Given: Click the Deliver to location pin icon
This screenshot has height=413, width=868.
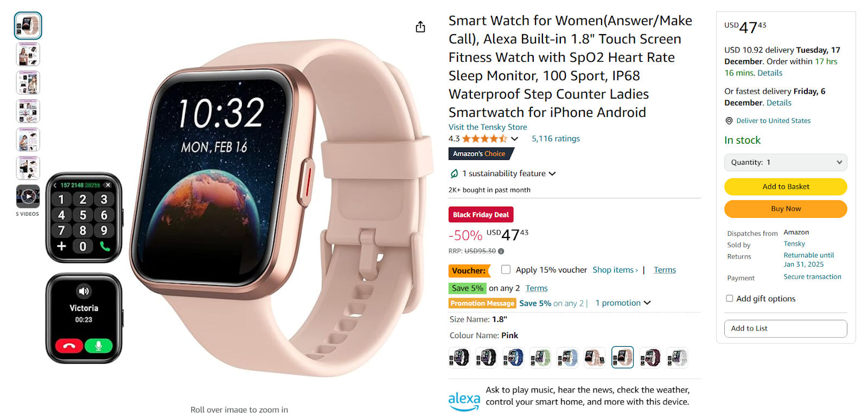Looking at the screenshot, I should (x=729, y=121).
